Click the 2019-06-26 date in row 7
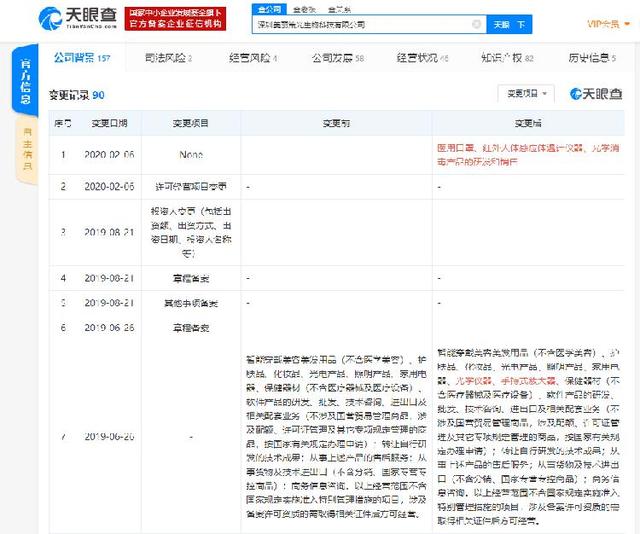640x534 pixels. [109, 436]
